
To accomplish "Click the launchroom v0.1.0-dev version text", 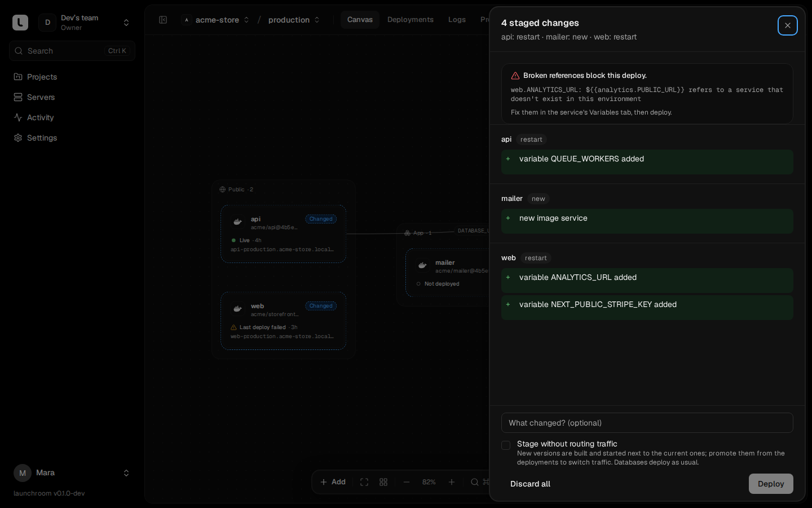I will 49,493.
